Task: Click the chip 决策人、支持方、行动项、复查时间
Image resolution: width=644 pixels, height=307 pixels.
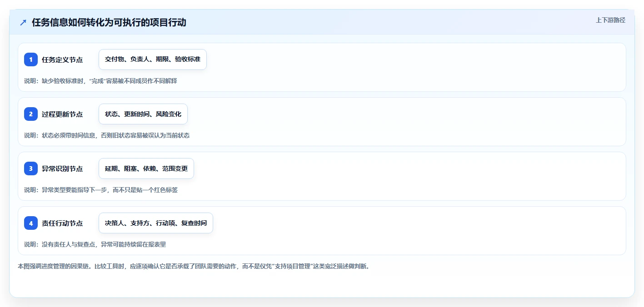Action: 156,223
